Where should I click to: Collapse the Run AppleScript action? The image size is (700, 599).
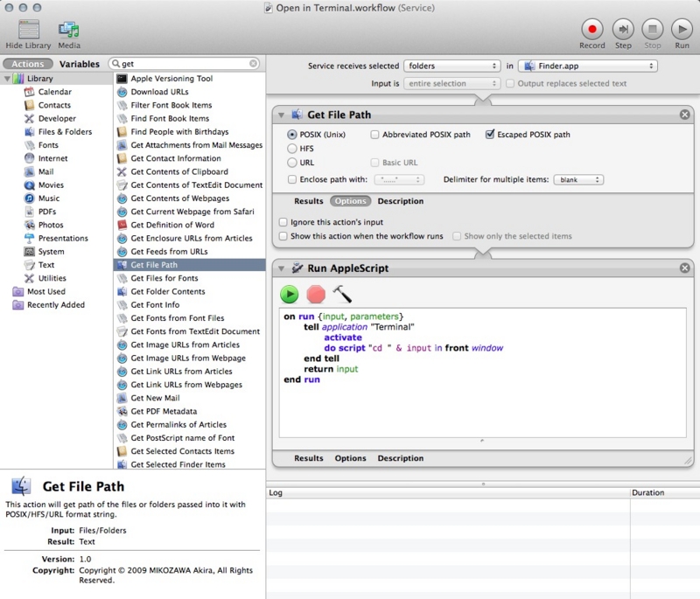(281, 268)
